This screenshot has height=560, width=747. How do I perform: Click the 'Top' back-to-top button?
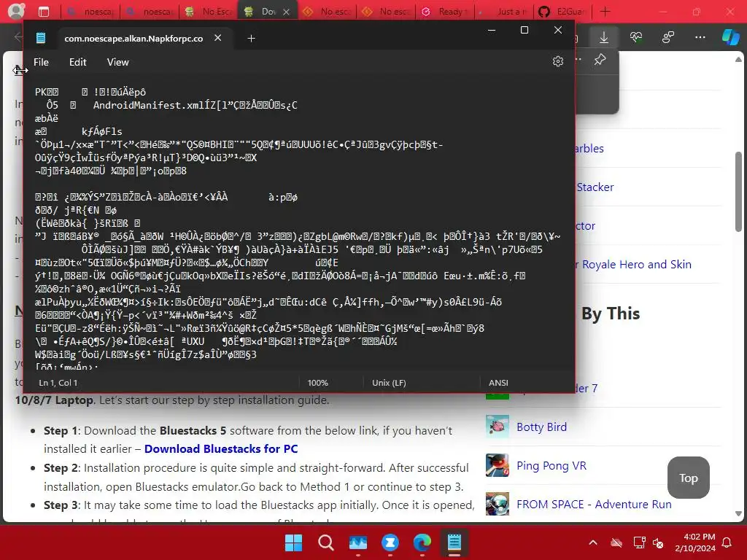[x=689, y=478]
